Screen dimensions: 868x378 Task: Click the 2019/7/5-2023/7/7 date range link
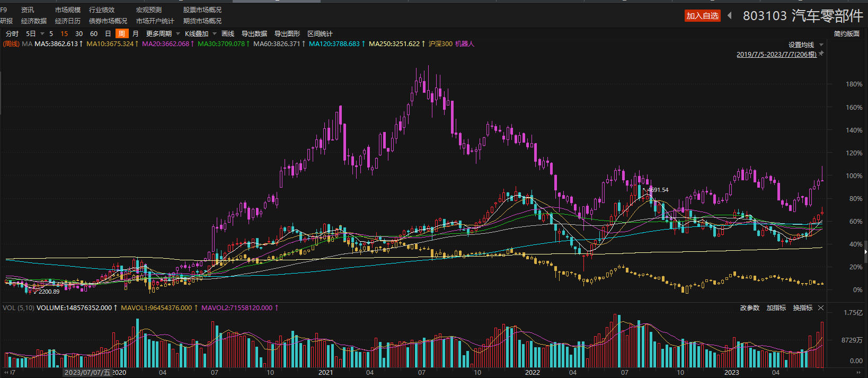coord(776,54)
